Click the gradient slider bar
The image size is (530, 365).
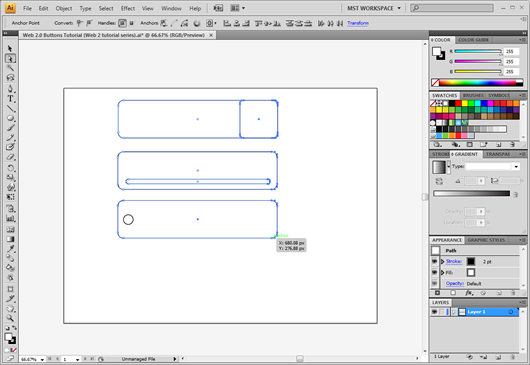pos(472,193)
